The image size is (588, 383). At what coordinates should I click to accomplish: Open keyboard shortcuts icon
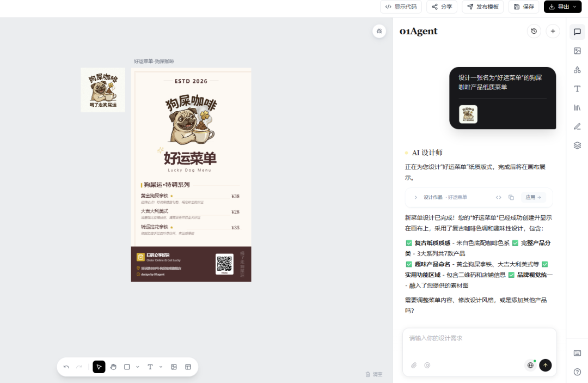pyautogui.click(x=577, y=353)
